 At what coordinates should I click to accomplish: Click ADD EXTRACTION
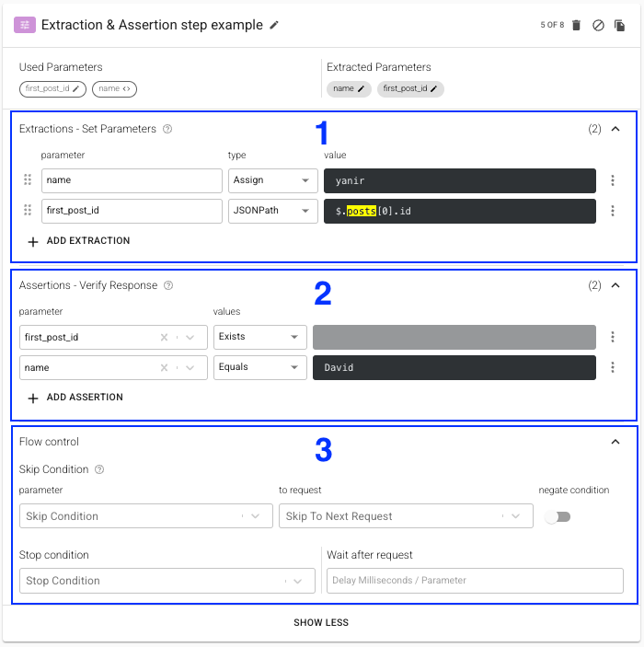79,241
